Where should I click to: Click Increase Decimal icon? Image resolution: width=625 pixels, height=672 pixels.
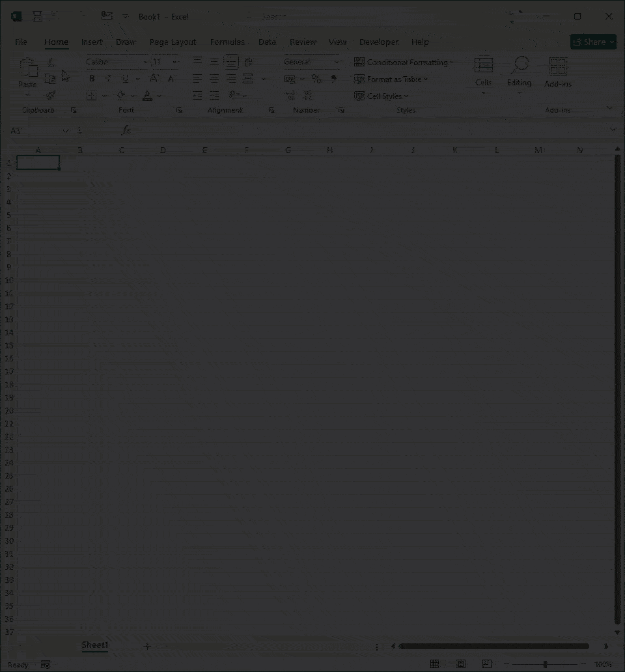coord(290,95)
